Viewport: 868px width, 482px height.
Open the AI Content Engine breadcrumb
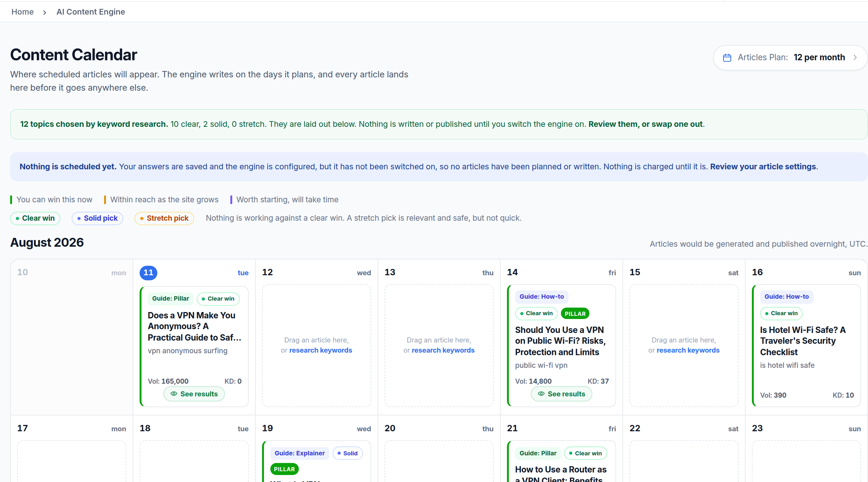pyautogui.click(x=91, y=12)
